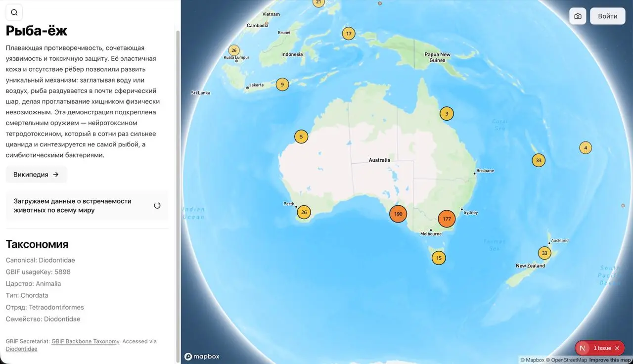Click the loading occurrence data card
This screenshot has height=364, width=633.
pos(87,206)
